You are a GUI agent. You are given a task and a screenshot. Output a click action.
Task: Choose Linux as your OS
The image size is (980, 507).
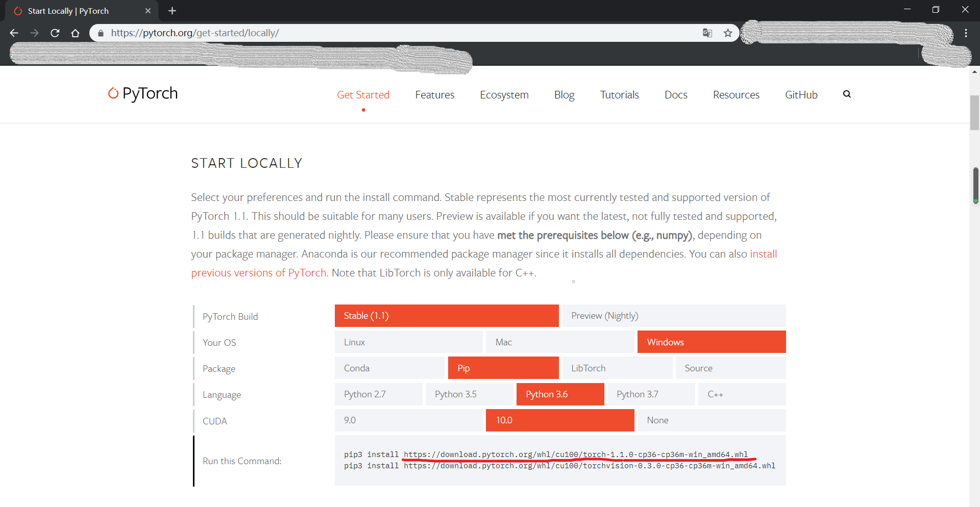click(409, 342)
